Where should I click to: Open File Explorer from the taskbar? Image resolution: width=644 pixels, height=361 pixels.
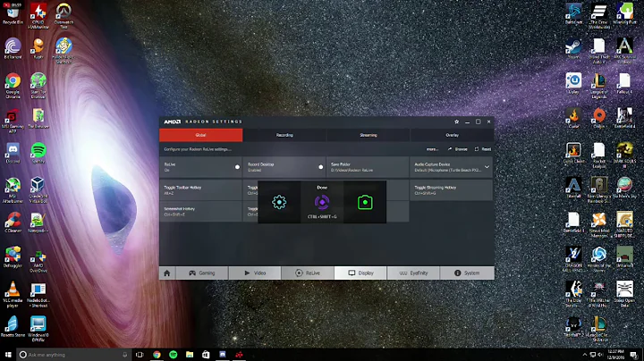tap(190, 355)
